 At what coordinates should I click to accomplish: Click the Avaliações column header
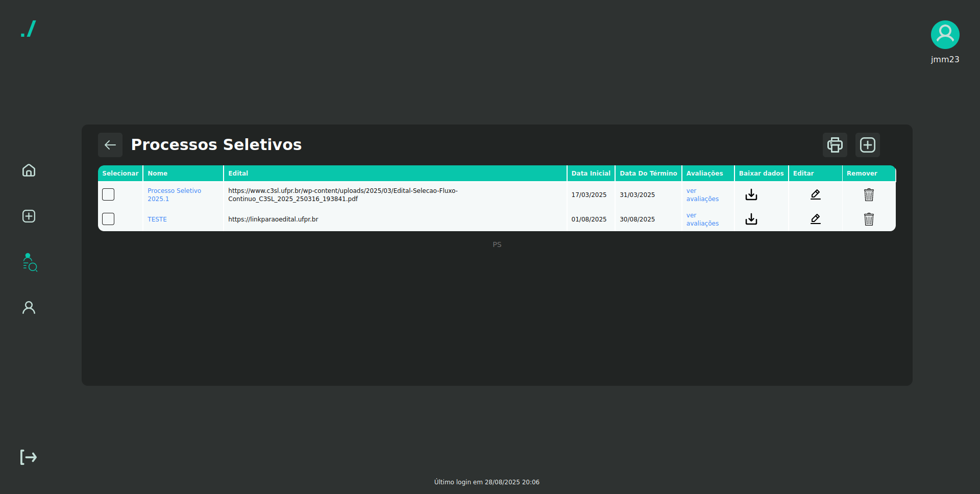pos(708,174)
